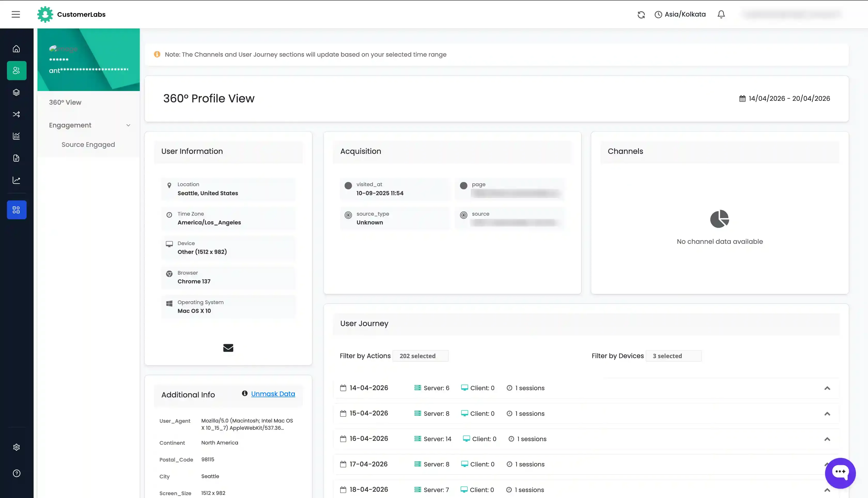Screen dimensions: 868x498
Task: Collapse the 18-04-2026 journey row
Action: click(x=827, y=490)
